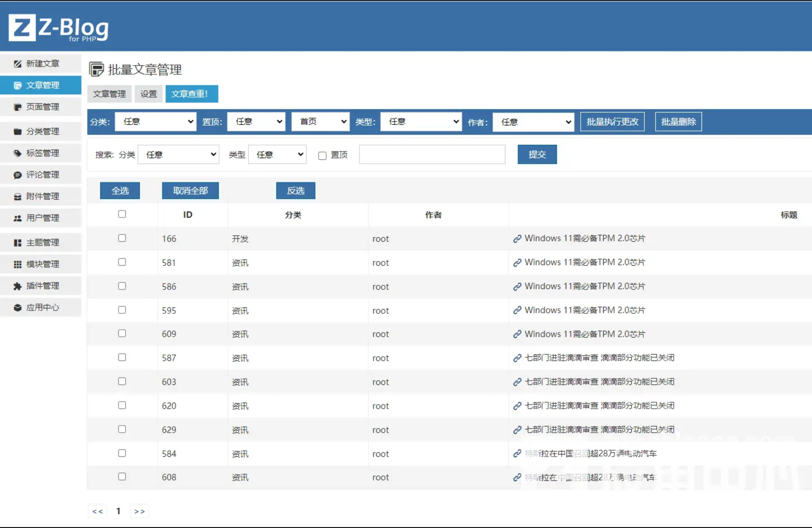Click the 应用中心 box icon
The width and height of the screenshot is (812, 528).
tap(18, 307)
